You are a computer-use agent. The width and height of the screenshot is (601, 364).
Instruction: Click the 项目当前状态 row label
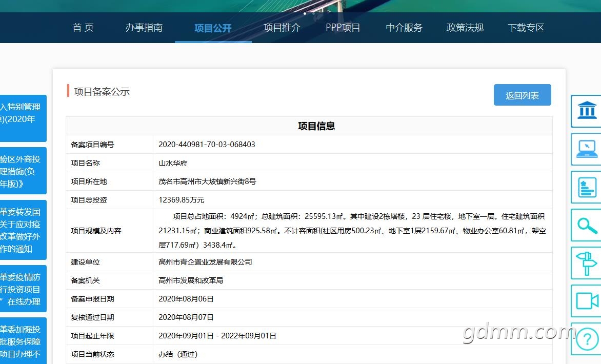click(x=92, y=354)
